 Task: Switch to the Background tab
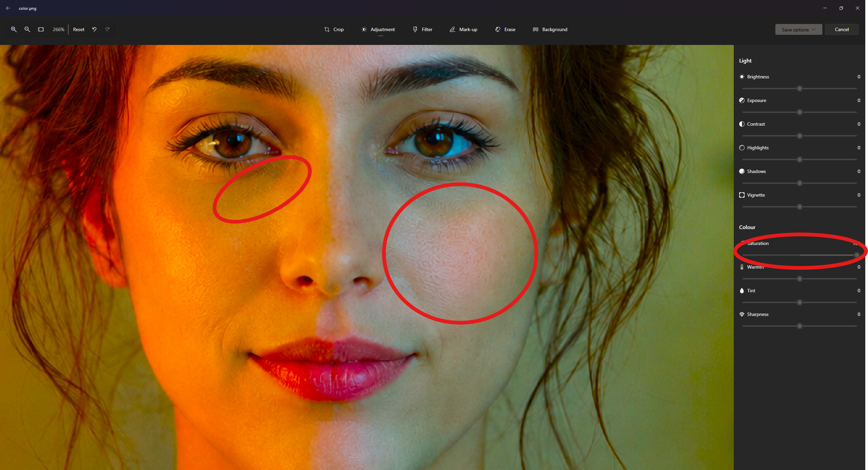point(550,29)
